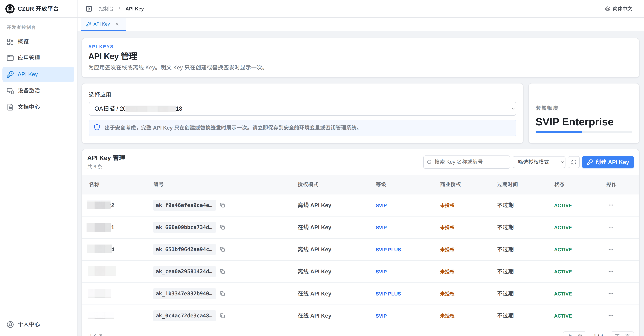
Task: Click 离线 API Key in ak_cea0a29581424d row
Action: point(314,271)
